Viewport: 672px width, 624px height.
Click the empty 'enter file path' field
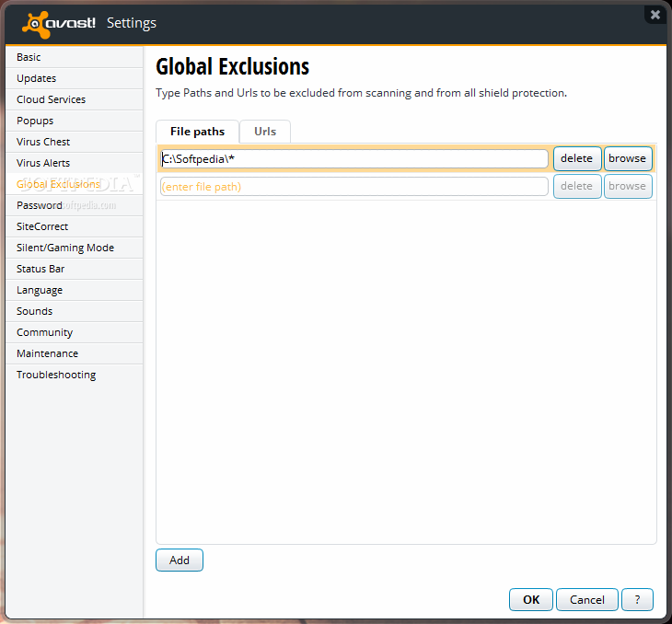[354, 187]
